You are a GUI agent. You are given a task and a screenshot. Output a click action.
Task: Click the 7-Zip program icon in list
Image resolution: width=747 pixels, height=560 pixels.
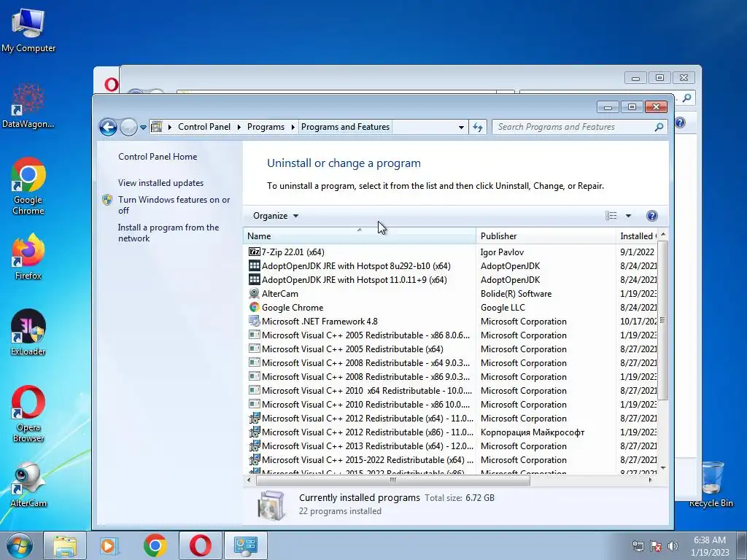(255, 252)
